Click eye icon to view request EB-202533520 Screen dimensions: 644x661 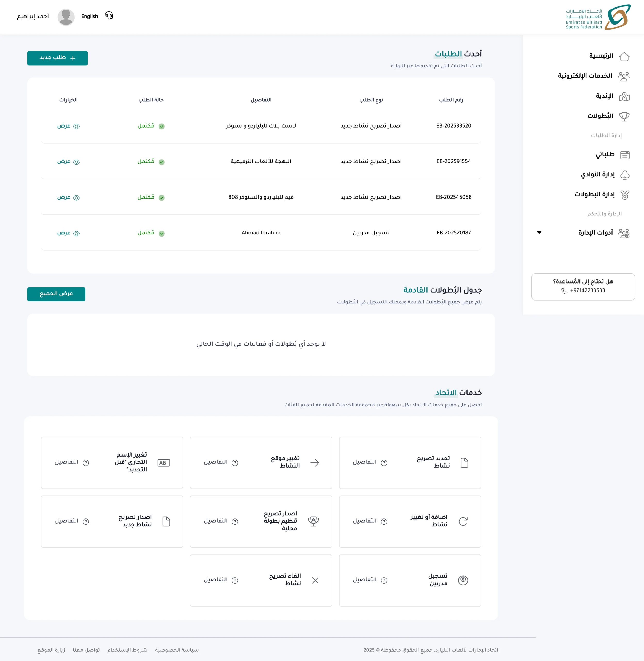coord(76,126)
